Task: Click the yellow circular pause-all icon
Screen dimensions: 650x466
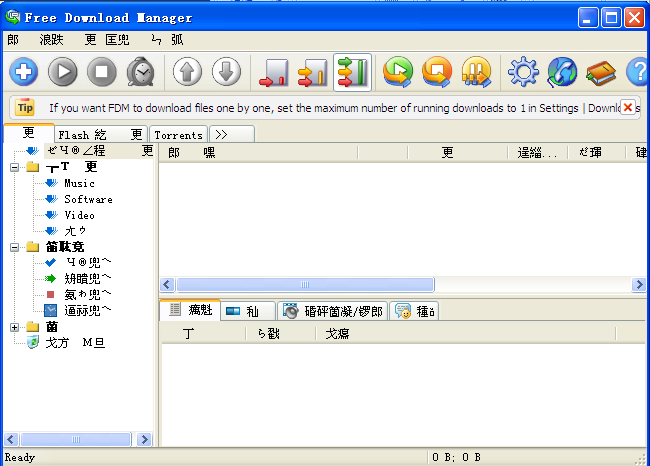Action: [x=476, y=72]
